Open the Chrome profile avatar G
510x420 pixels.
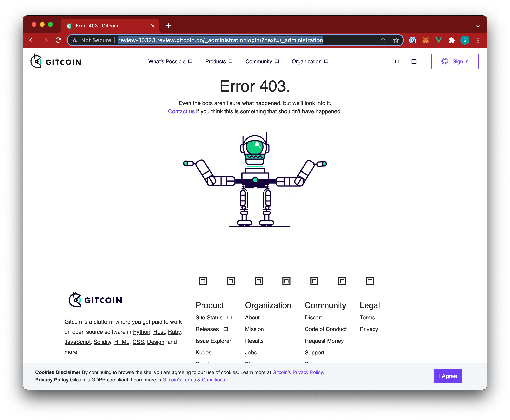tap(465, 40)
